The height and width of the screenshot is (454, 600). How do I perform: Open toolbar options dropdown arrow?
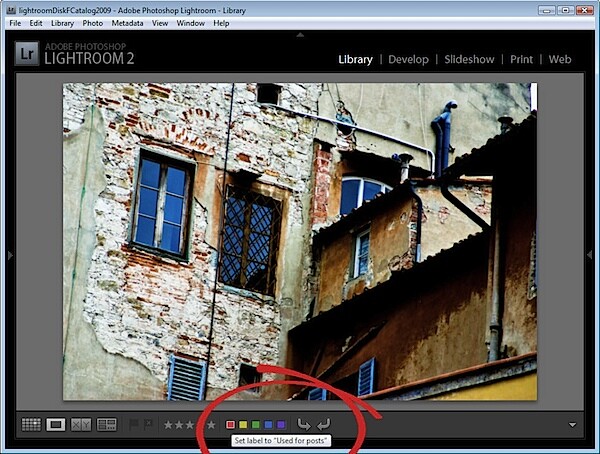[572, 425]
